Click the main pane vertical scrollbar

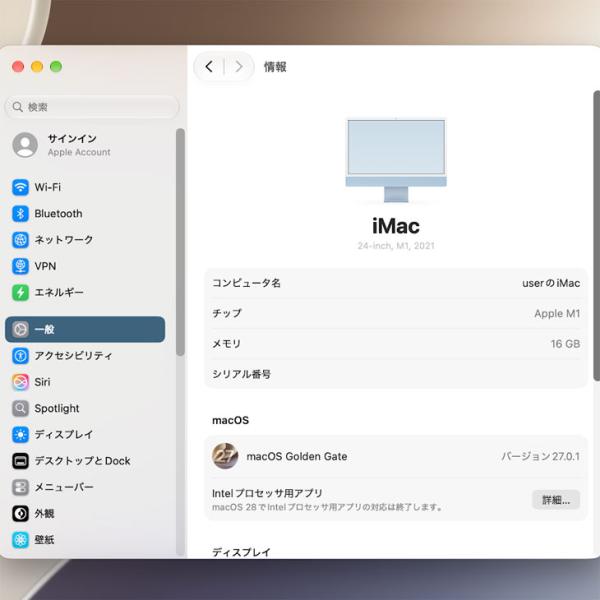tap(597, 235)
